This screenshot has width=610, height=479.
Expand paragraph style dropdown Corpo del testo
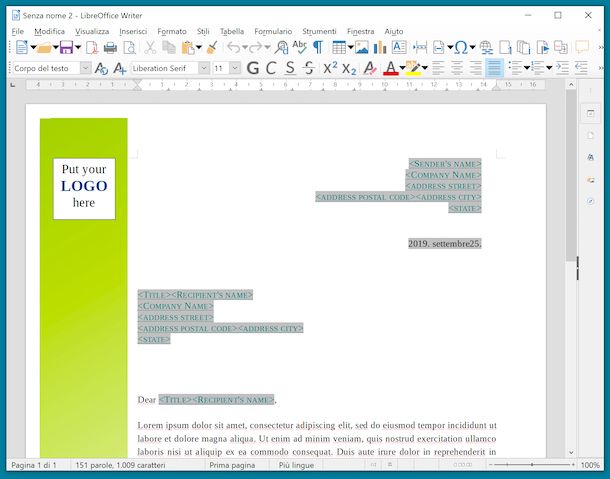(86, 68)
